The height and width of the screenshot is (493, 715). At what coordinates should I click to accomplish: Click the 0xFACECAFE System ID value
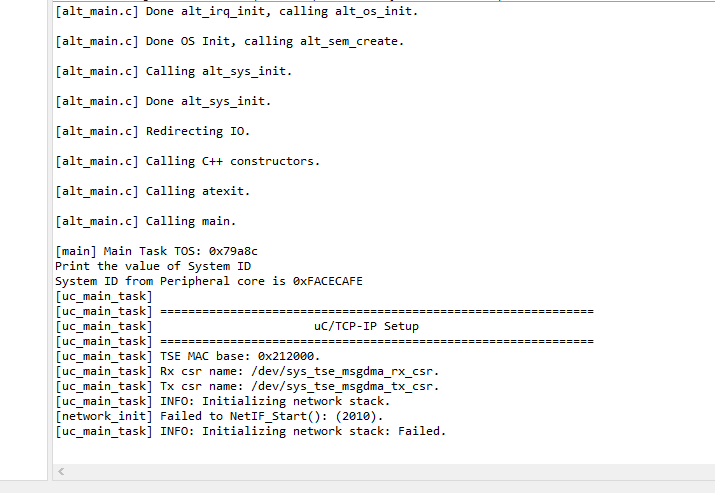pyautogui.click(x=328, y=281)
